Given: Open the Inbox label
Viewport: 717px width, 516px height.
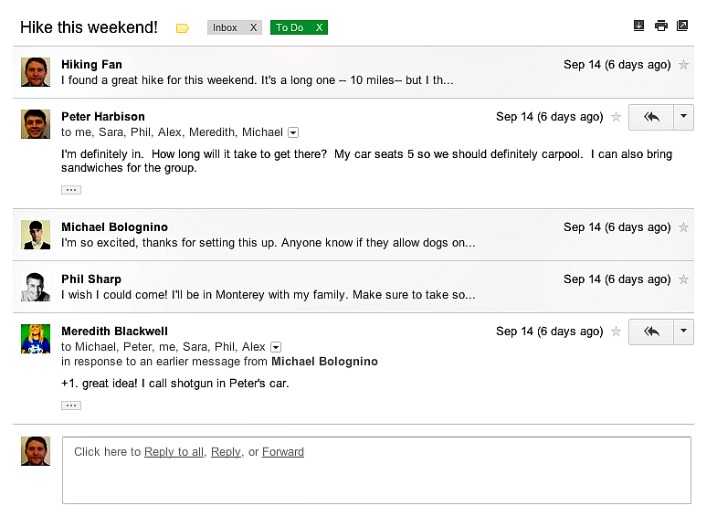Looking at the screenshot, I should 225,28.
